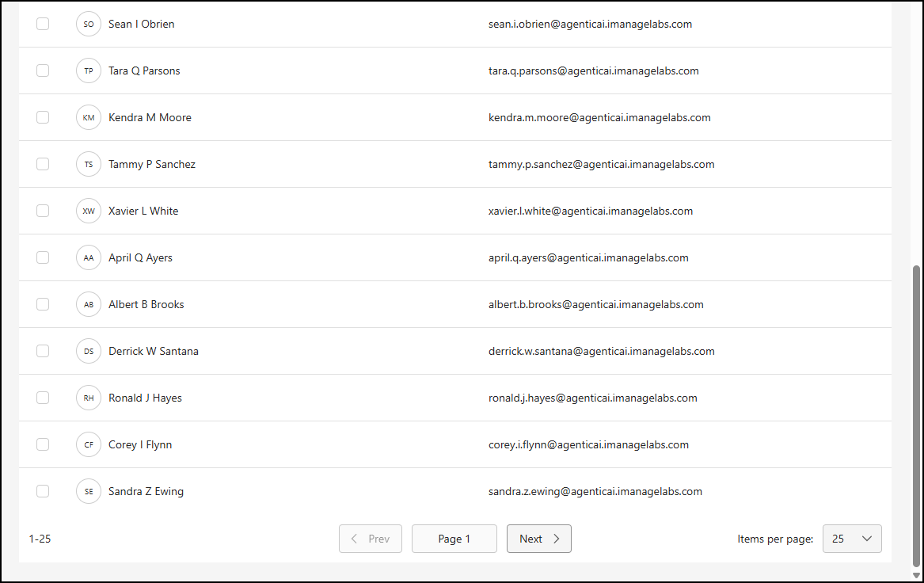Click Corey I Flynn's avatar icon
Viewport: 924px width, 583px height.
click(89, 444)
